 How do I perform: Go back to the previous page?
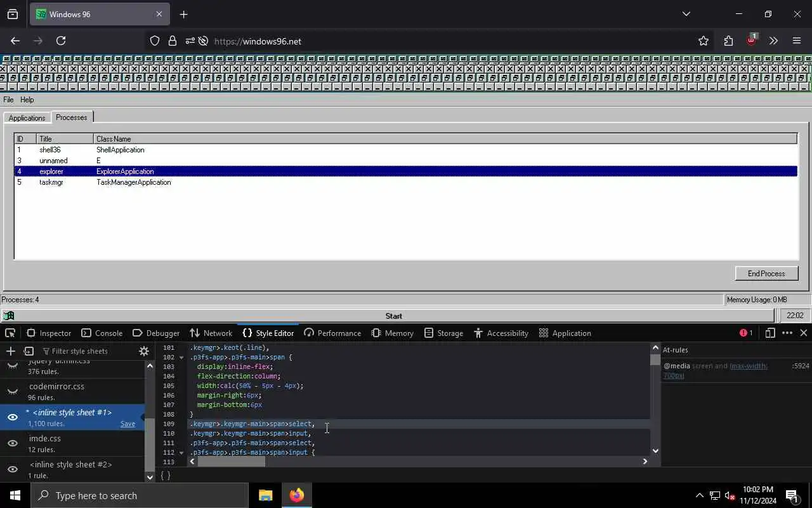click(15, 41)
